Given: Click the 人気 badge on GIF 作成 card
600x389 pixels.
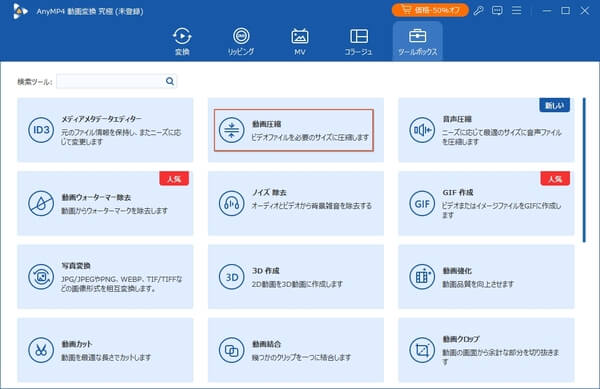Looking at the screenshot, I should (x=555, y=179).
